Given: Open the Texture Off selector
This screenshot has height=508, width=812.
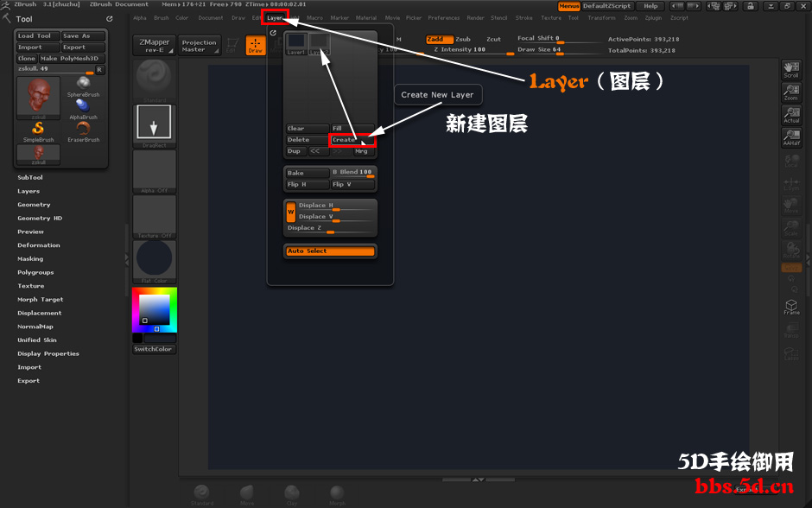Looking at the screenshot, I should tap(155, 217).
